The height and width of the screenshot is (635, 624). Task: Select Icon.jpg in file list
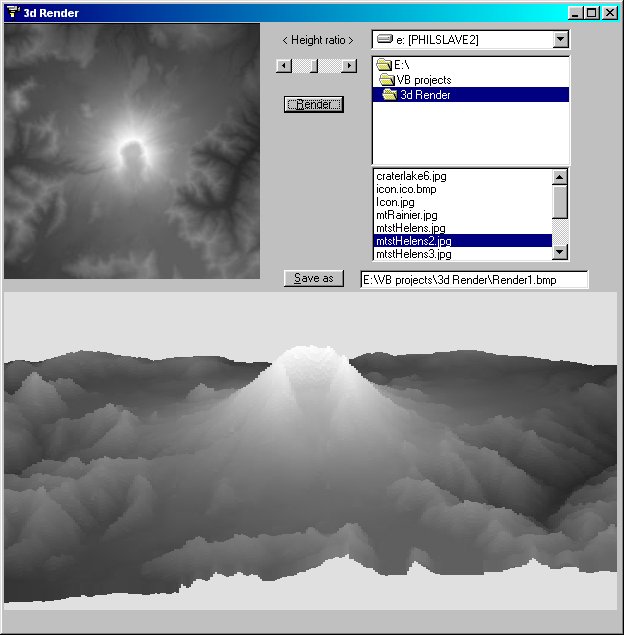coord(462,202)
